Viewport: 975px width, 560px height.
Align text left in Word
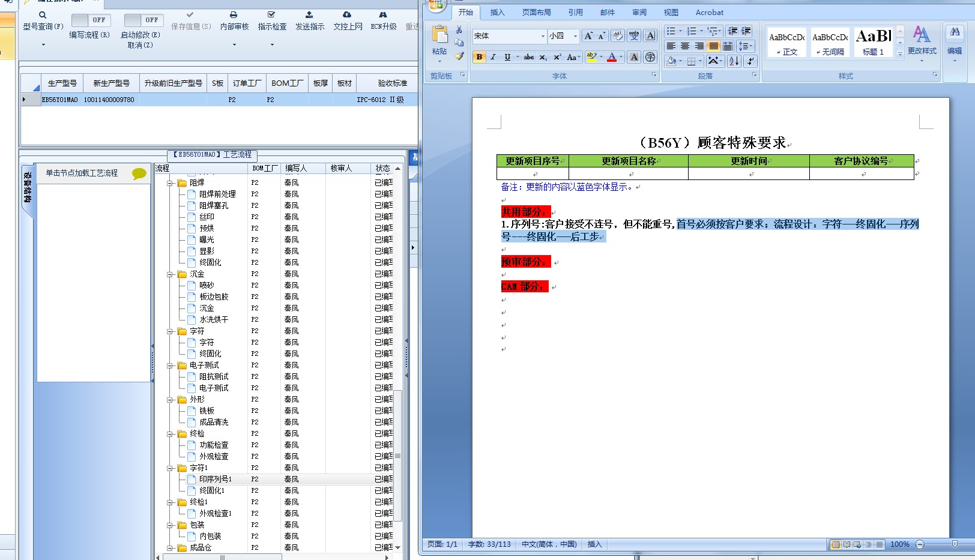coord(671,46)
